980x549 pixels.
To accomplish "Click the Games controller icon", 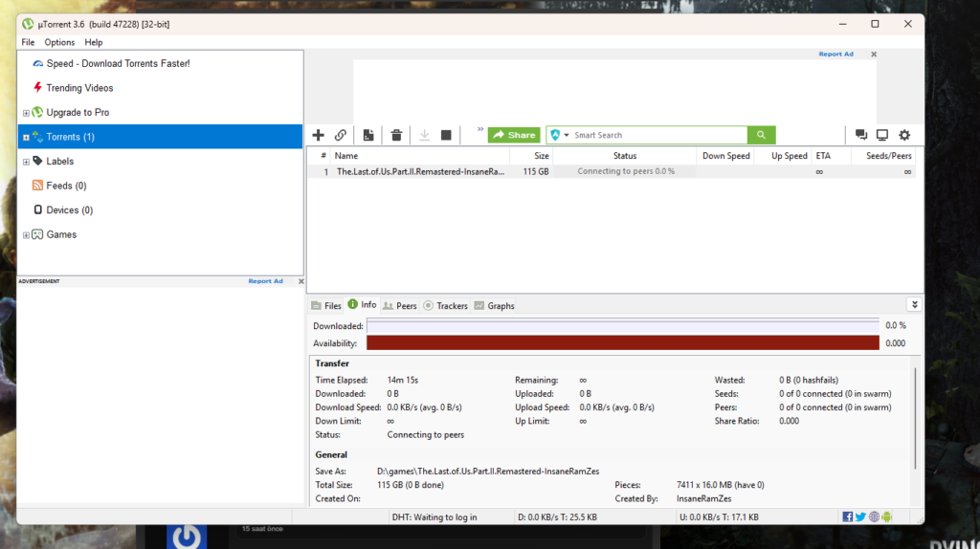I will (x=37, y=234).
